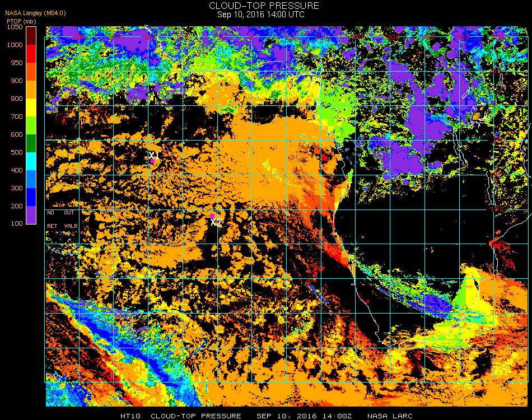This screenshot has width=532, height=420.
Task: Click the '1050' legend value
Action: 15,27
